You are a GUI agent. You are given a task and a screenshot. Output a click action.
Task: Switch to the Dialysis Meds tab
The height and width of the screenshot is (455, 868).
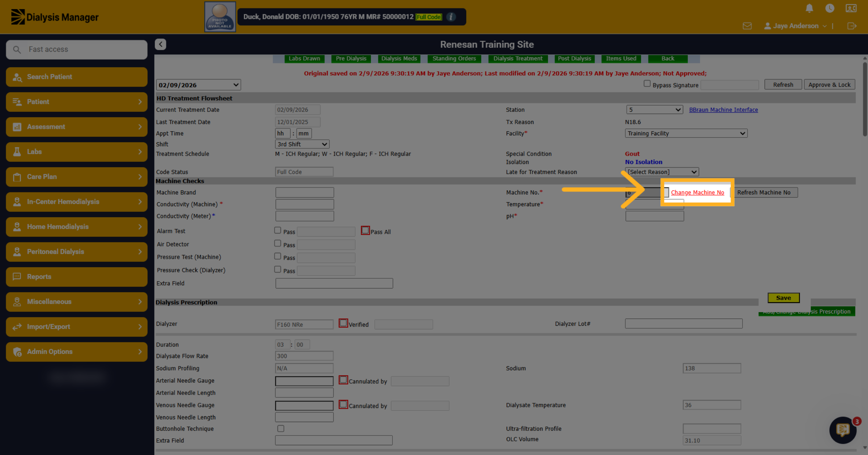coord(399,59)
